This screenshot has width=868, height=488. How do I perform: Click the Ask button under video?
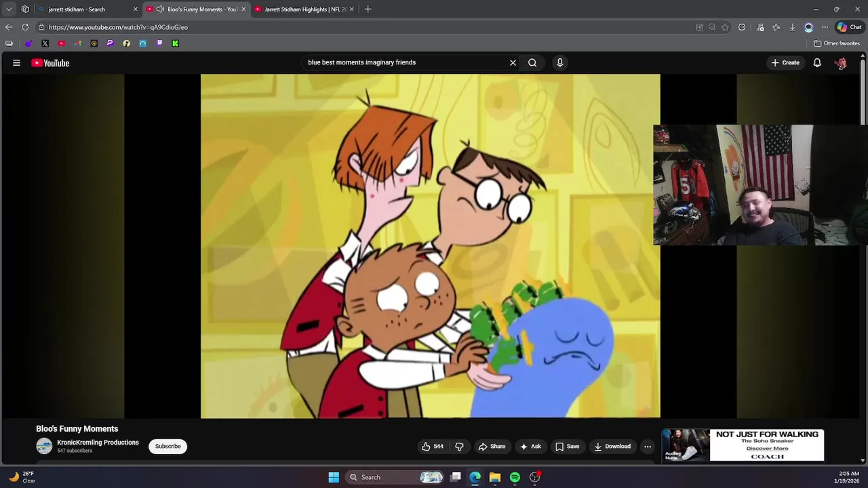530,446
